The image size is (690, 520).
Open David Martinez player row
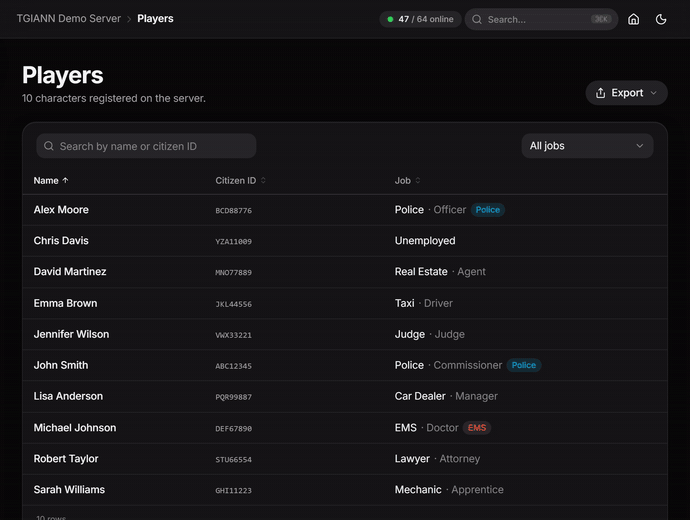(x=345, y=272)
